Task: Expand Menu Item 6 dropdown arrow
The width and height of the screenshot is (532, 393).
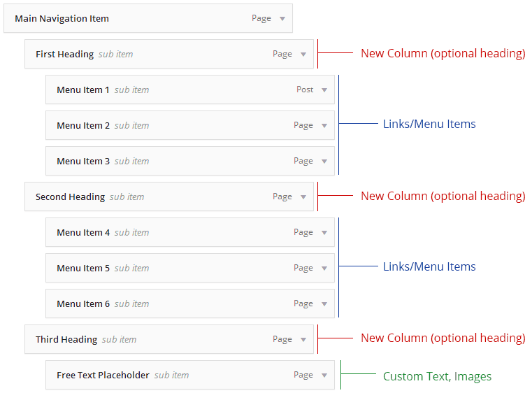Action: pyautogui.click(x=324, y=304)
